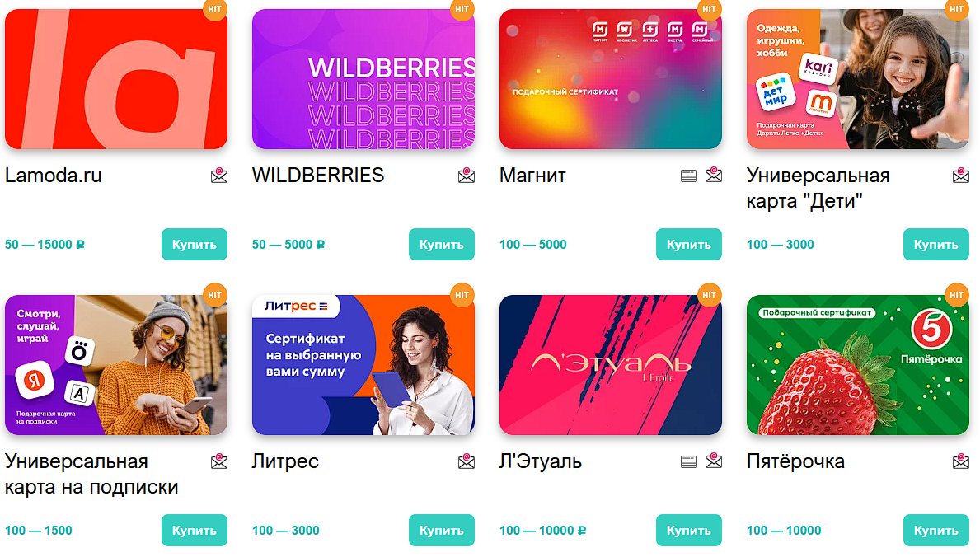Open the Литрес certificate thumbnail
980x557 pixels.
pyautogui.click(x=363, y=365)
